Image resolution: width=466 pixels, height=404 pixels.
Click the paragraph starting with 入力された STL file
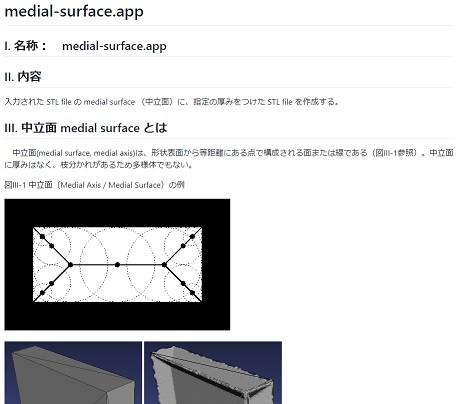click(172, 102)
